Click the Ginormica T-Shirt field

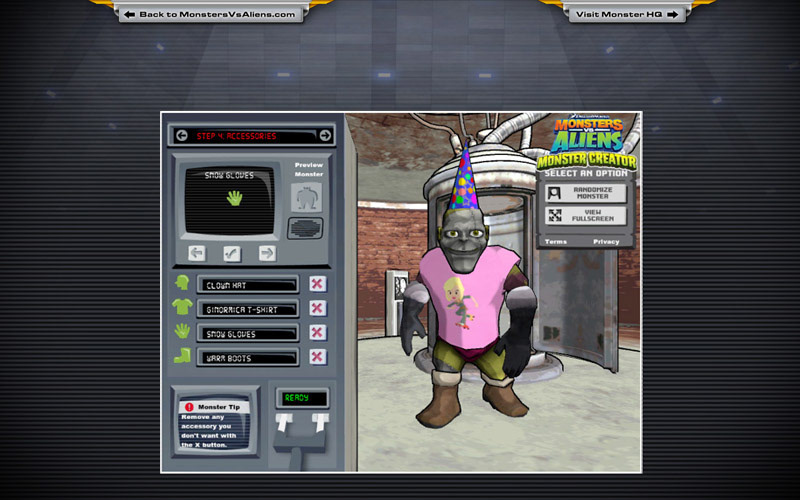(248, 309)
